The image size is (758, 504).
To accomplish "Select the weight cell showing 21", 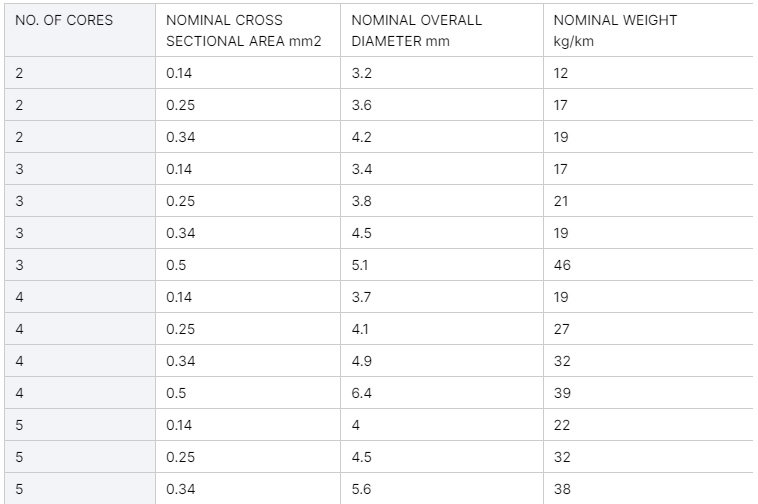I will 648,201.
